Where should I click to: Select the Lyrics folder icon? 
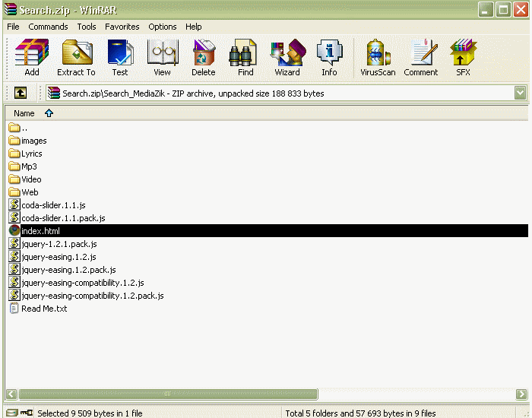(x=14, y=154)
